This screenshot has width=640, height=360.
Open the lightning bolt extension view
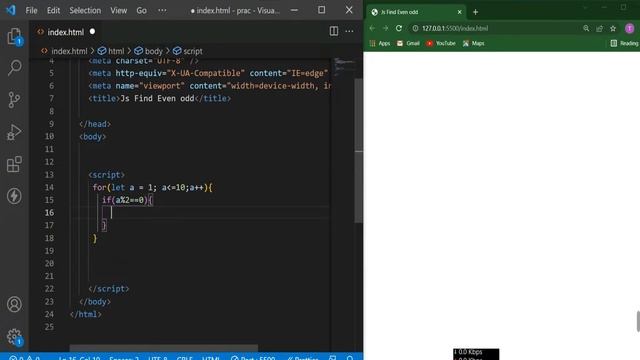[14, 196]
